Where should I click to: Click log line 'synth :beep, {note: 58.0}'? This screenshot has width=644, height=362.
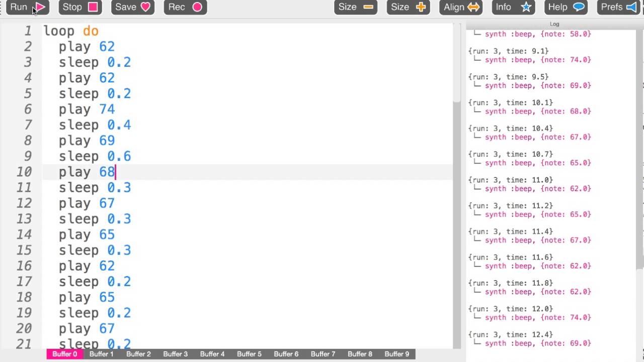538,34
